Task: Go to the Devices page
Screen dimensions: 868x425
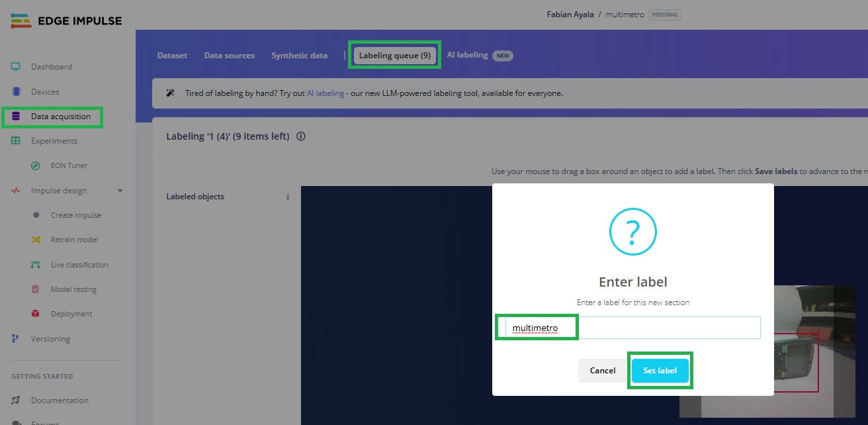Action: [45, 92]
